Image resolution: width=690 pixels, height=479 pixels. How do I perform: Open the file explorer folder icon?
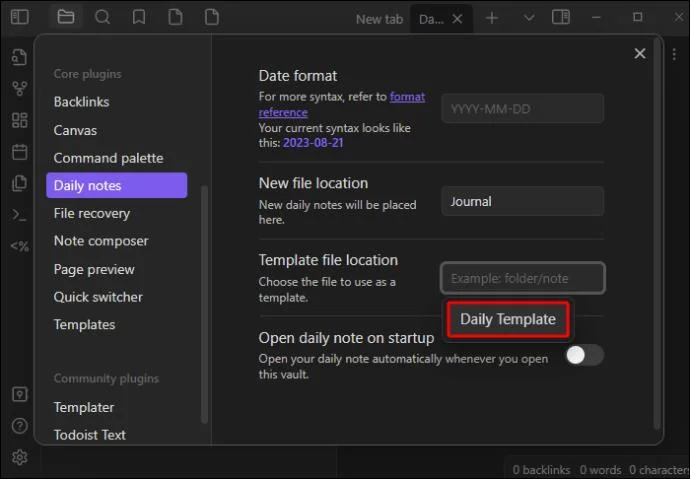66,17
